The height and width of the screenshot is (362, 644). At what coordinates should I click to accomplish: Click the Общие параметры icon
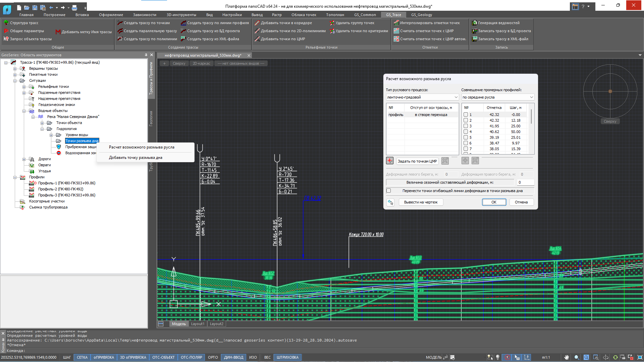tap(6, 31)
